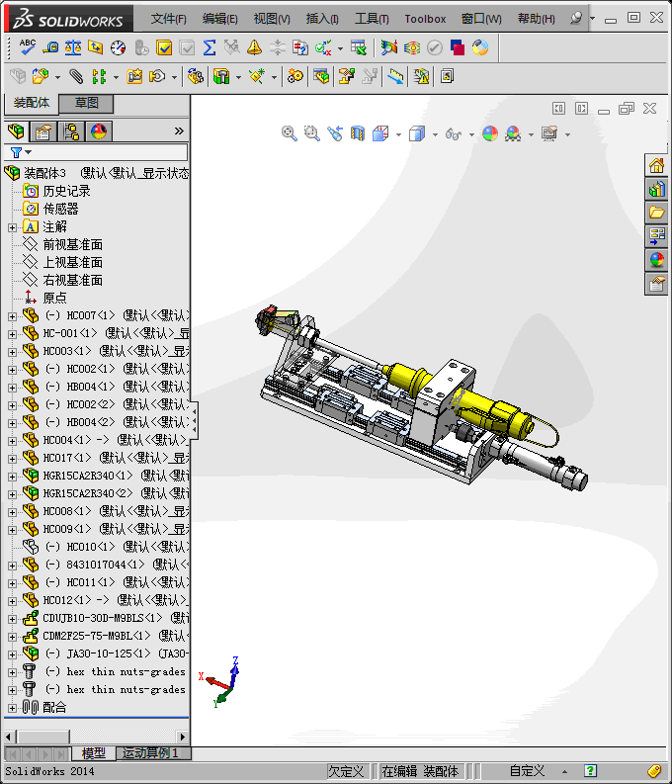Viewport: 672px width, 784px height.
Task: Click the exploded view gear icon
Action: [x=294, y=76]
